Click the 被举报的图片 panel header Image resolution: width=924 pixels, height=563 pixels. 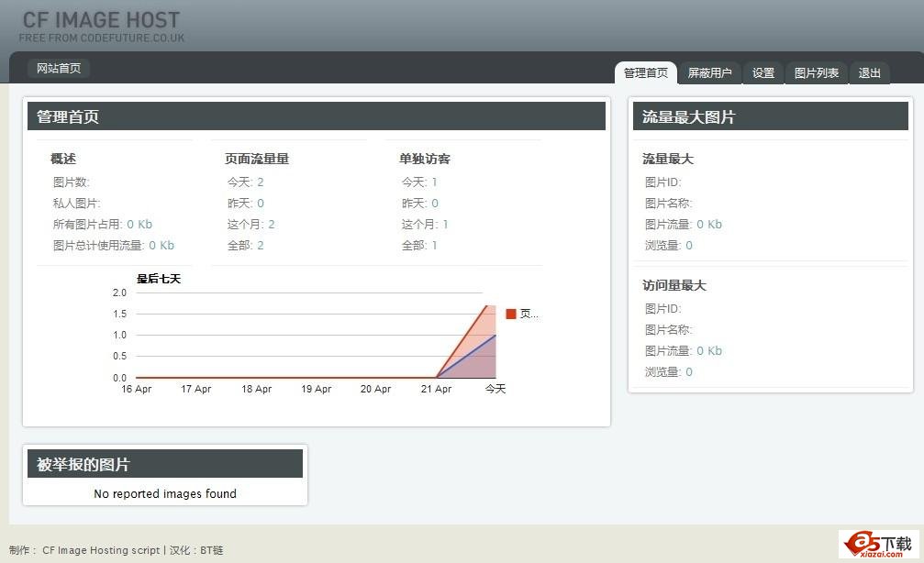click(x=165, y=464)
